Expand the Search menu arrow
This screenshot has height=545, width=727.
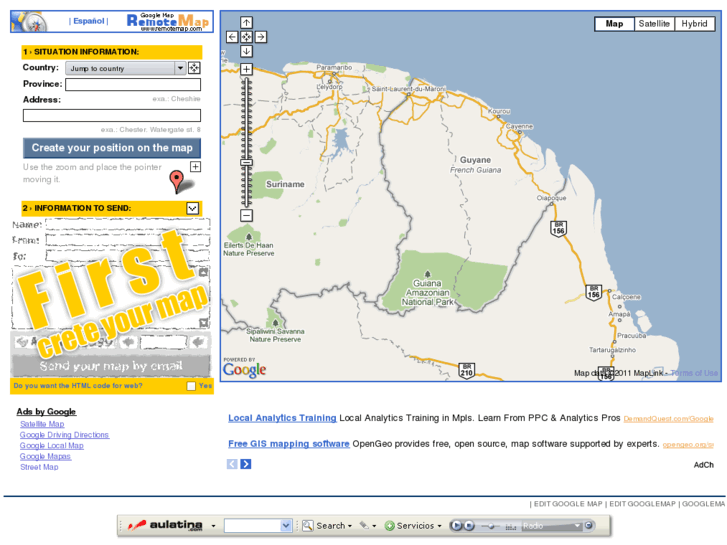point(350,526)
